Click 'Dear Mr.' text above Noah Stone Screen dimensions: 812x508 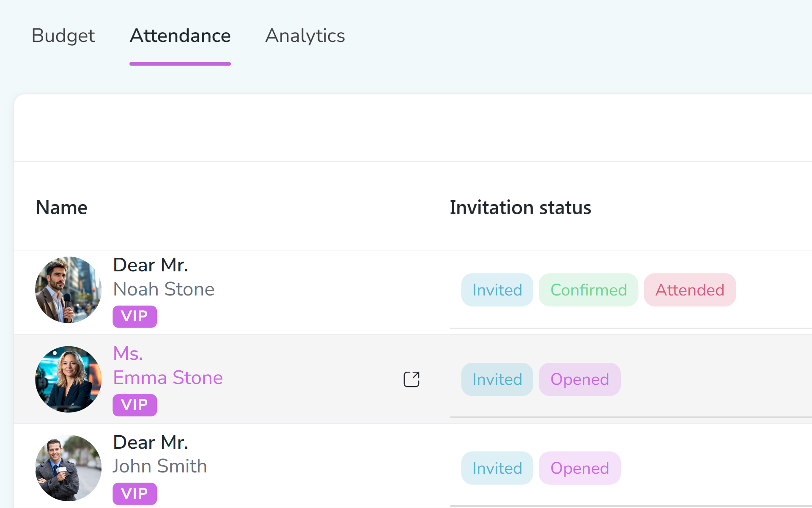(x=151, y=265)
